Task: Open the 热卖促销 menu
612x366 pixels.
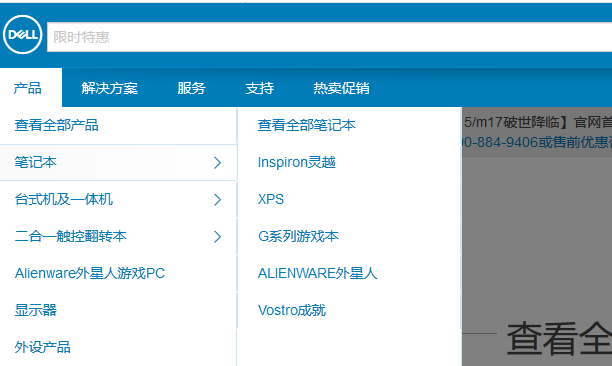Action: tap(341, 88)
